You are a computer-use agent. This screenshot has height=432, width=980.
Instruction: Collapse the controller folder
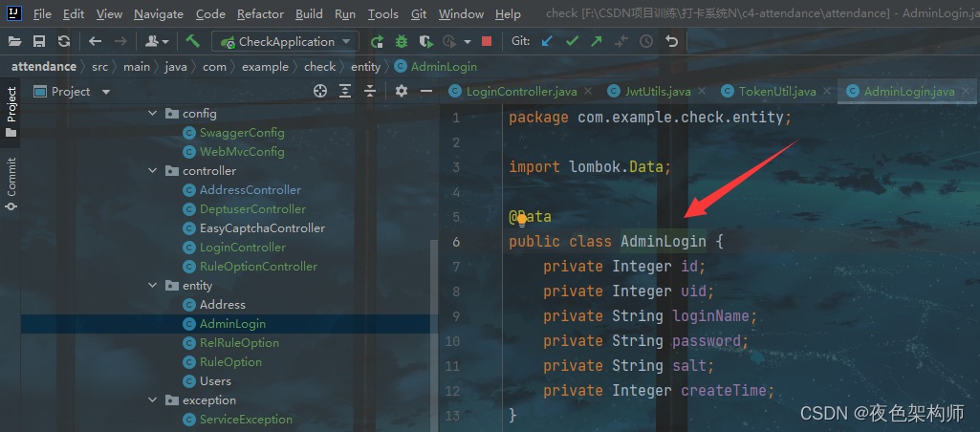tap(153, 171)
